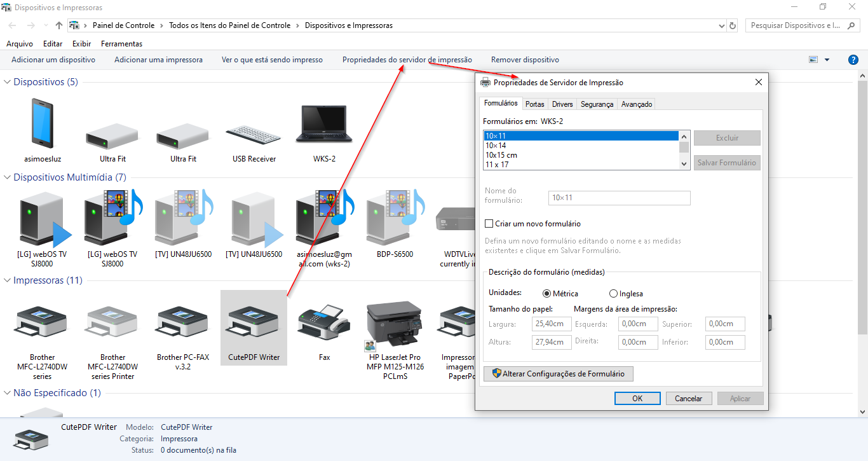The image size is (868, 461).
Task: Click Ver o que está sendo impresso
Action: pyautogui.click(x=272, y=60)
